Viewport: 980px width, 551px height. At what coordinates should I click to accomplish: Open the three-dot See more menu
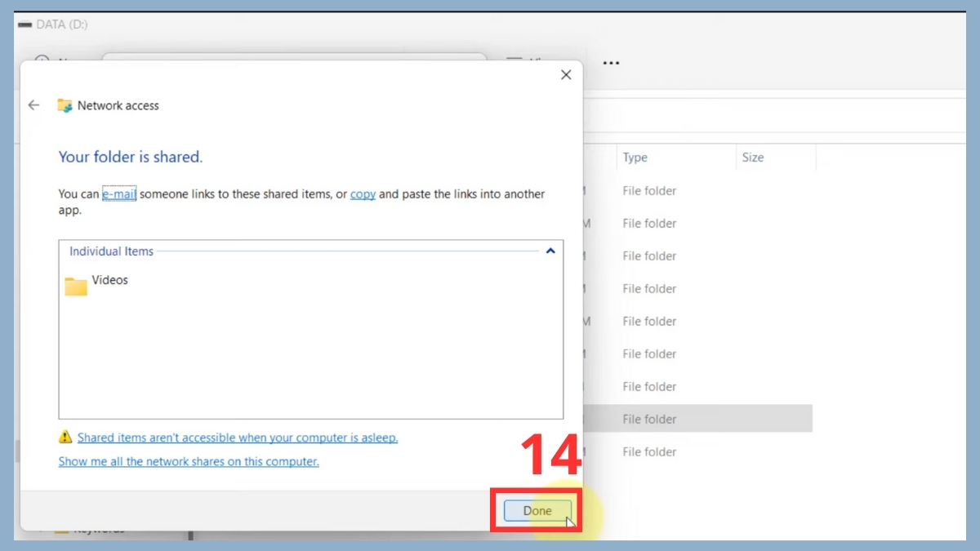point(611,63)
